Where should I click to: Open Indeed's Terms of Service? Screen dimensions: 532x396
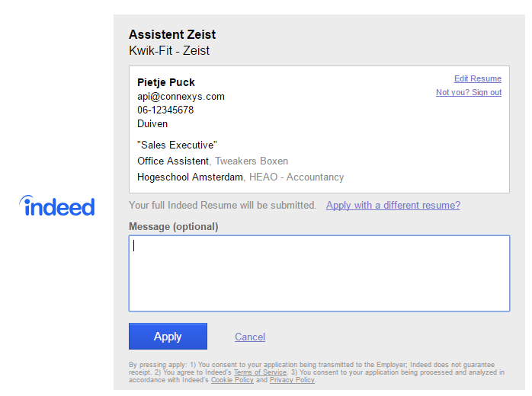tap(260, 372)
